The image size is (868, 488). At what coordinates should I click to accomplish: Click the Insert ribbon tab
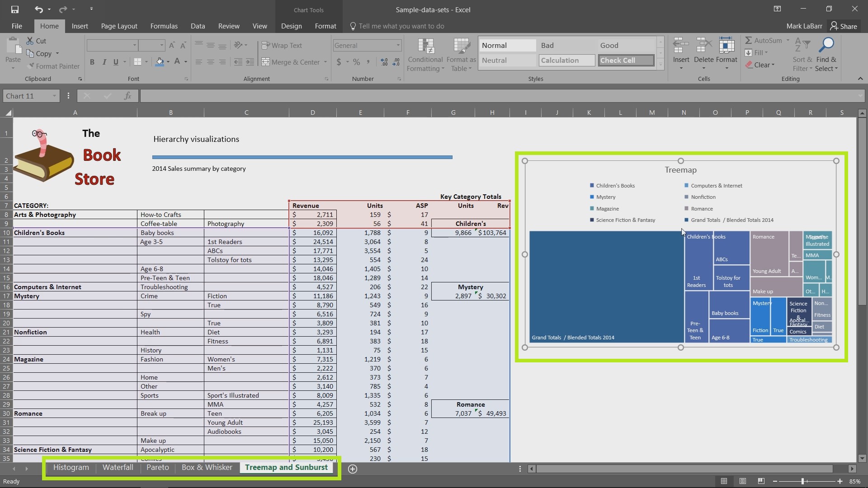tap(80, 26)
